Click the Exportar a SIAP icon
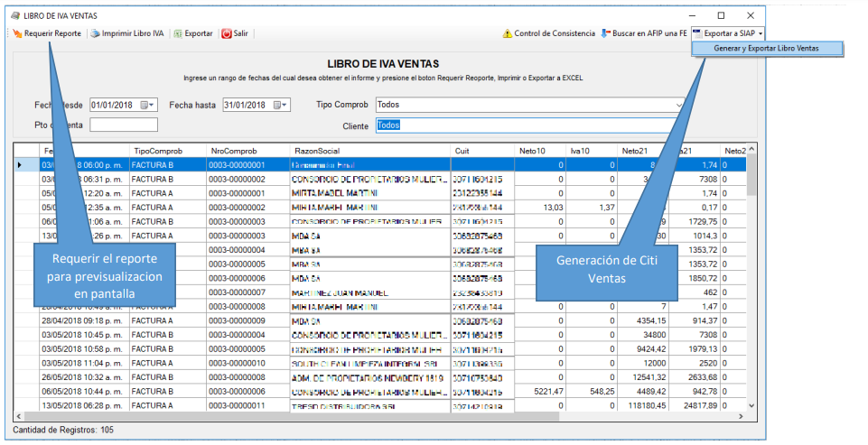 click(x=698, y=33)
